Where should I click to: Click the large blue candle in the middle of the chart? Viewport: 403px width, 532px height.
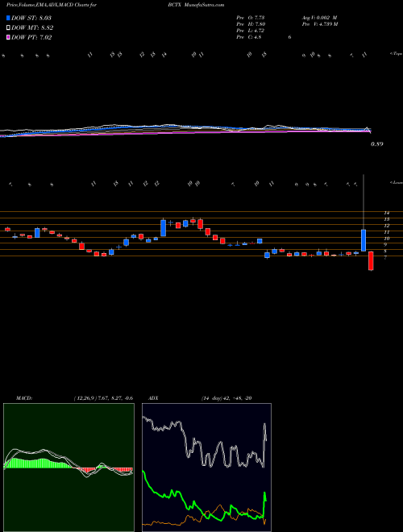pyautogui.click(x=163, y=227)
